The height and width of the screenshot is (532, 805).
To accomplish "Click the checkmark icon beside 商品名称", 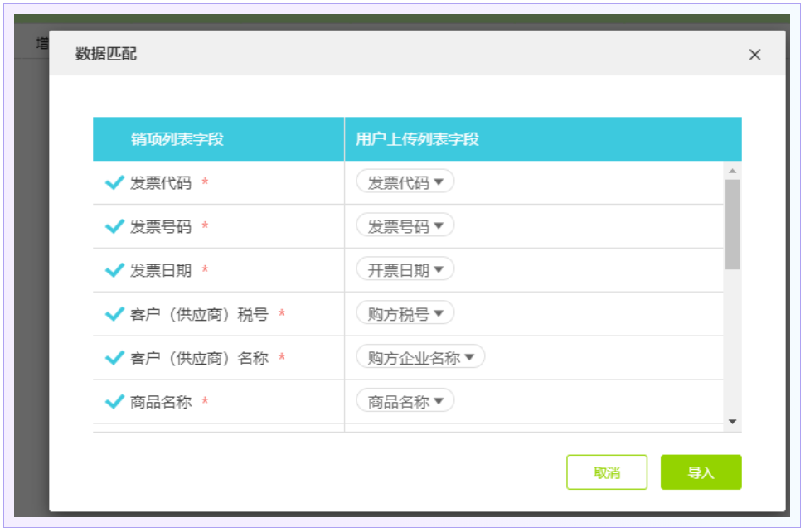I will (114, 402).
